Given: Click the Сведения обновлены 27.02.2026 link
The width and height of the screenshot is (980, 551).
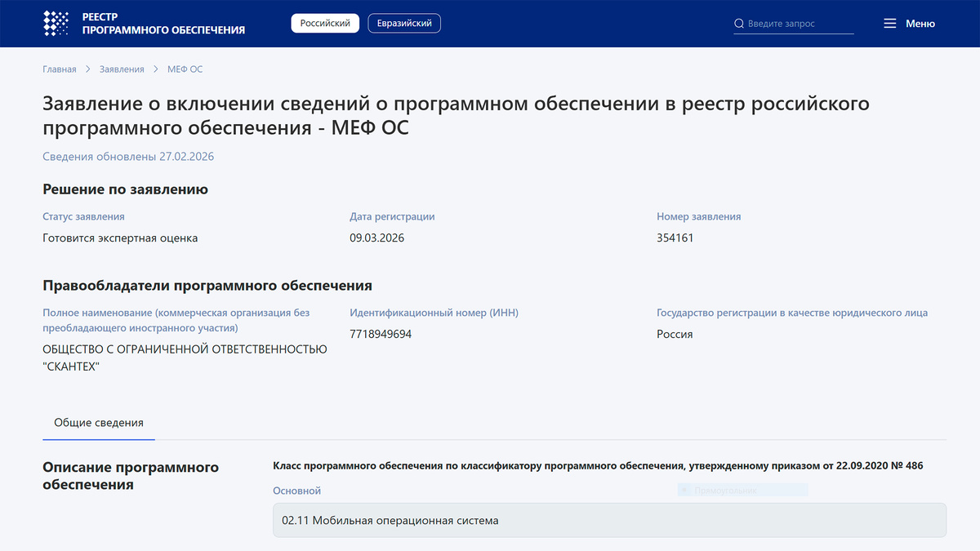Looking at the screenshot, I should (127, 156).
